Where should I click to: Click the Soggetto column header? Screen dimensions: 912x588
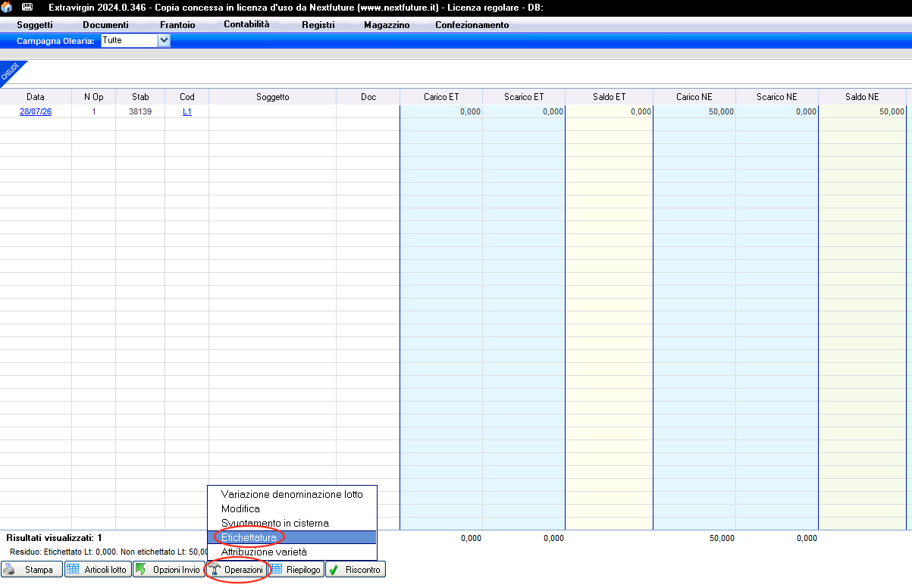[x=273, y=97]
